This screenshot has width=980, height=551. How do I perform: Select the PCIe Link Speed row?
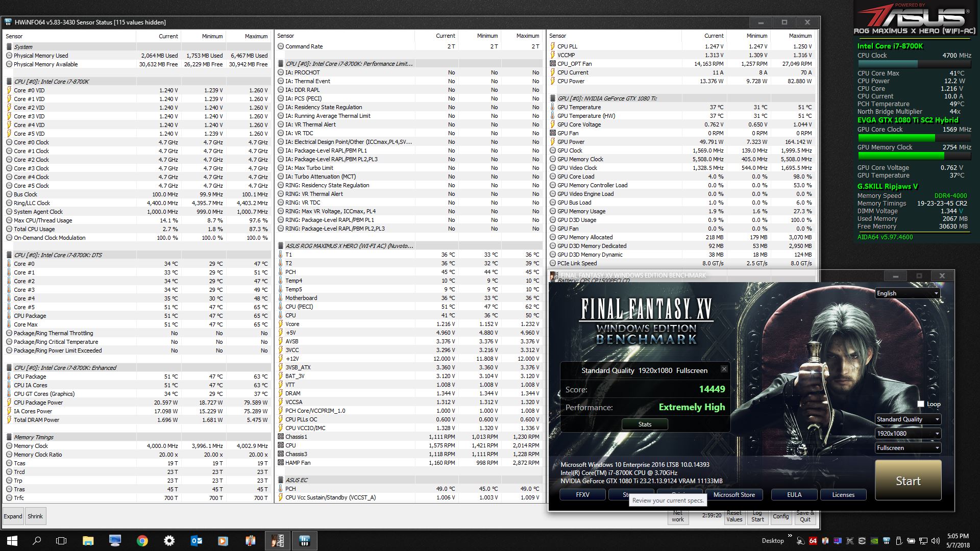coord(681,263)
